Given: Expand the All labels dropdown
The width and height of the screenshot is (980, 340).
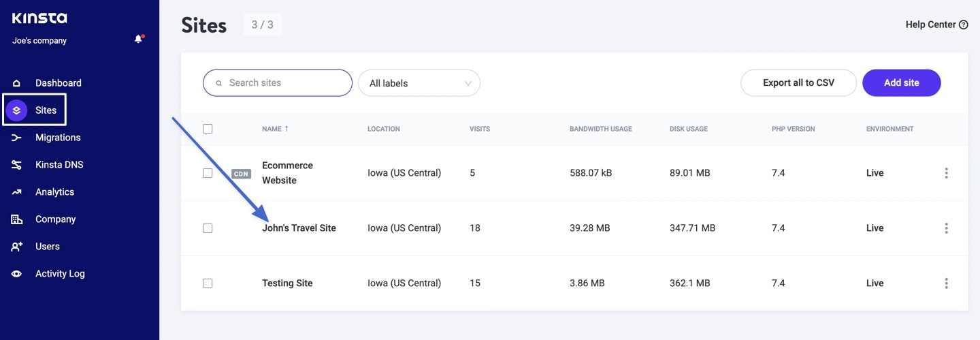Looking at the screenshot, I should [419, 83].
